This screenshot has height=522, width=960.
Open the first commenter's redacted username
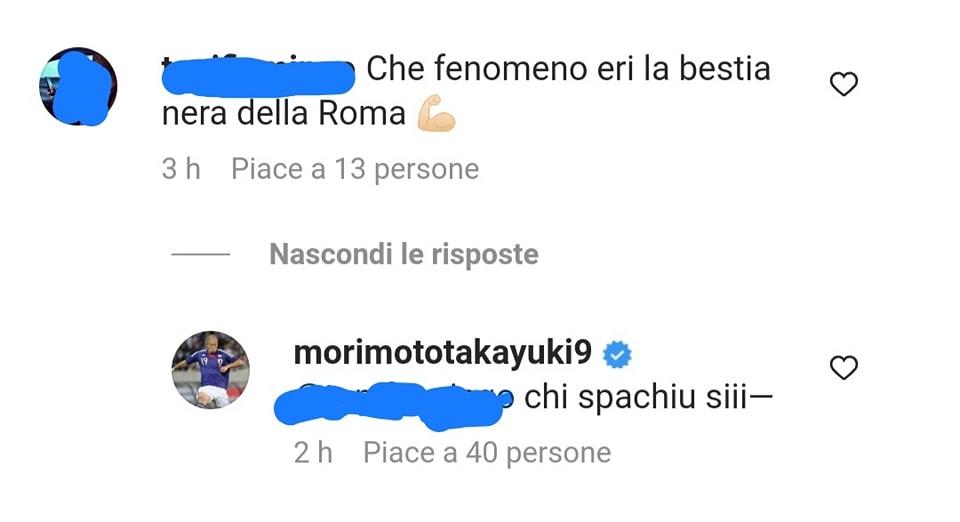coord(258,75)
